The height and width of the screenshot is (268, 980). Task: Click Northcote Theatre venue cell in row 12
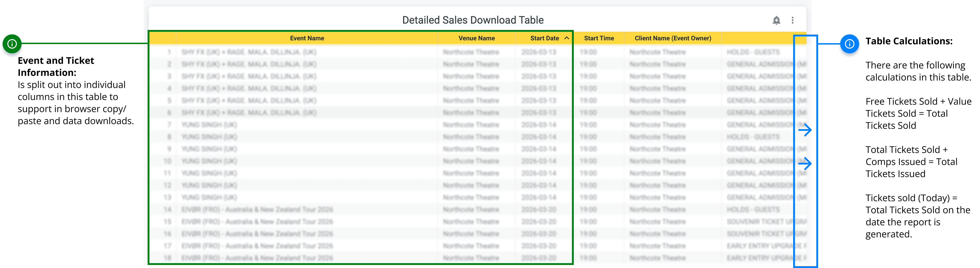click(471, 185)
